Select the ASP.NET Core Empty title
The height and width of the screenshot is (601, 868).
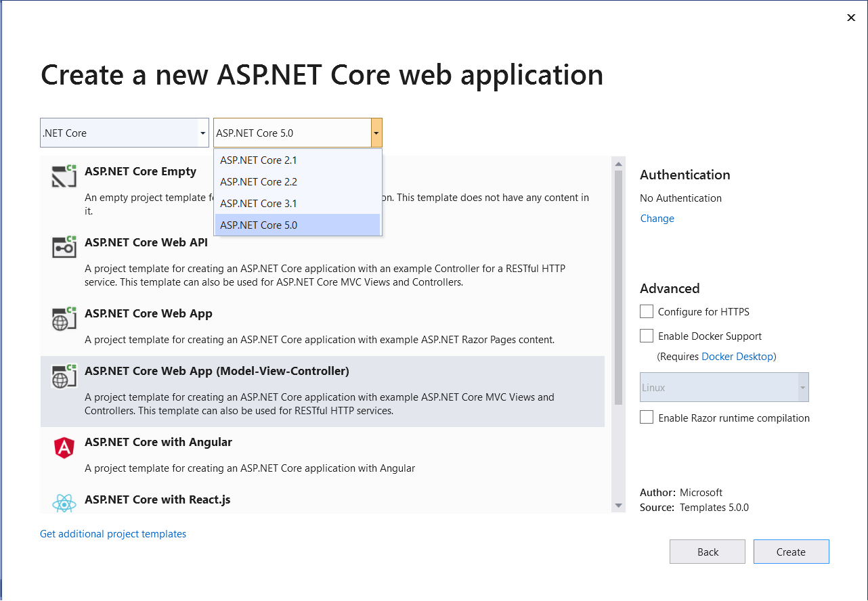pyautogui.click(x=140, y=172)
